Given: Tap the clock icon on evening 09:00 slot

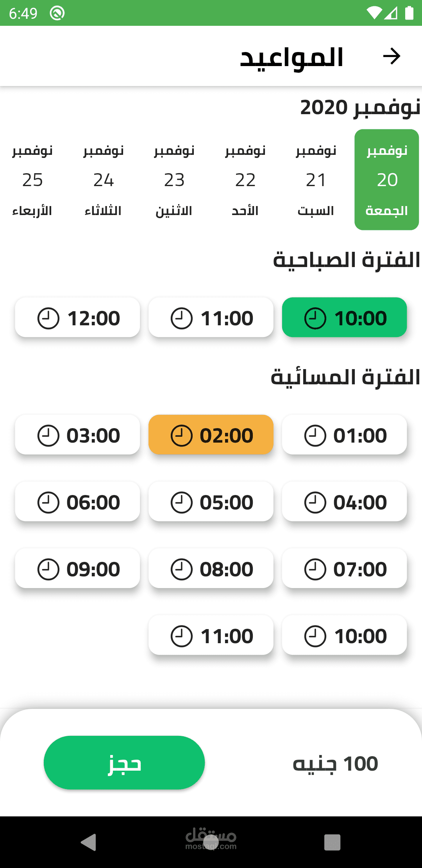Looking at the screenshot, I should pyautogui.click(x=48, y=569).
